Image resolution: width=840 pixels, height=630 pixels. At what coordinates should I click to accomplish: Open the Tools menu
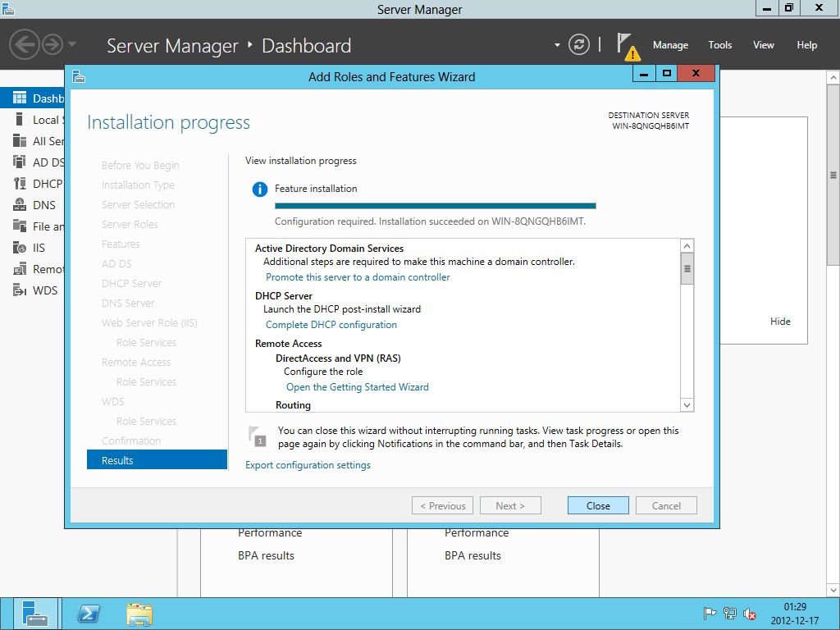pos(720,45)
